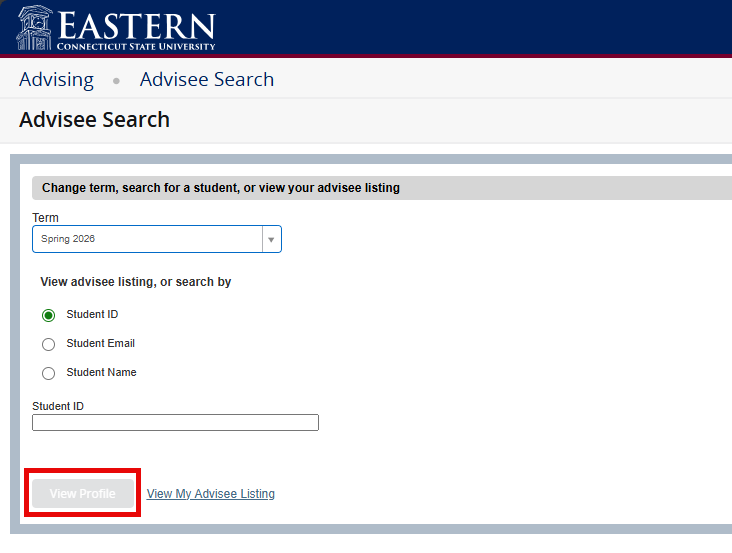Click the Student ID label above the input
This screenshot has height=553, width=732.
(x=58, y=406)
